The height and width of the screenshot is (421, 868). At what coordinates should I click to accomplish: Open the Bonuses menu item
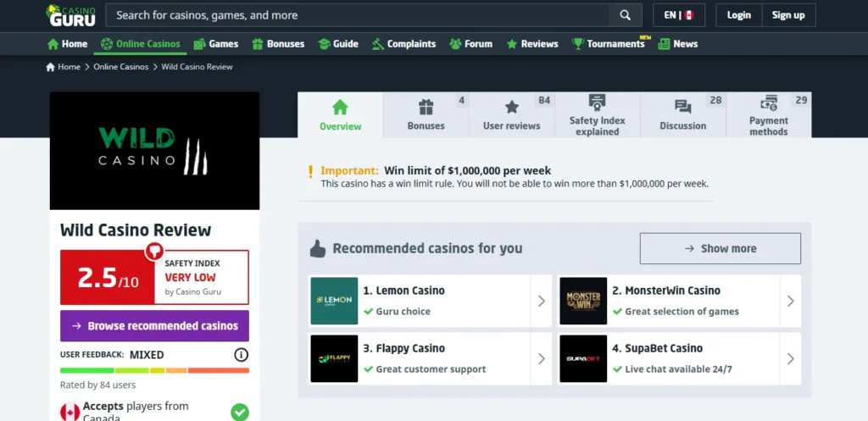[x=278, y=44]
